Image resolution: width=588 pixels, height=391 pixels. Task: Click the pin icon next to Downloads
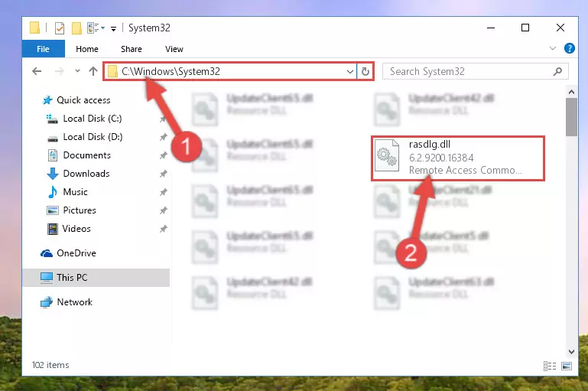click(x=163, y=174)
